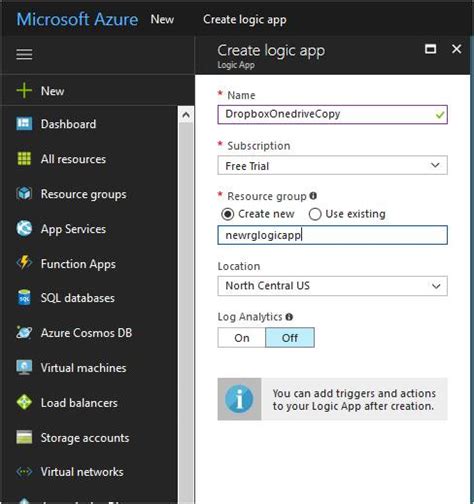
Task: Click the App Services globe icon
Action: pyautogui.click(x=24, y=229)
